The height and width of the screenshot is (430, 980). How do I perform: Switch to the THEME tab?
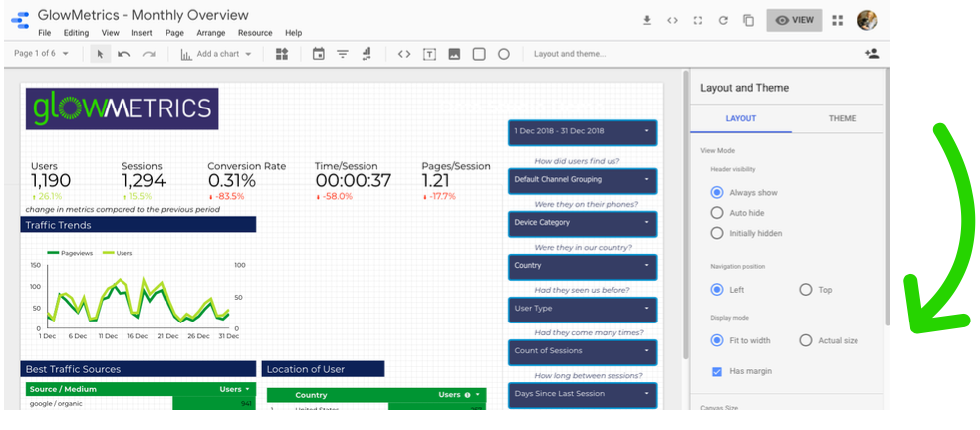[842, 118]
